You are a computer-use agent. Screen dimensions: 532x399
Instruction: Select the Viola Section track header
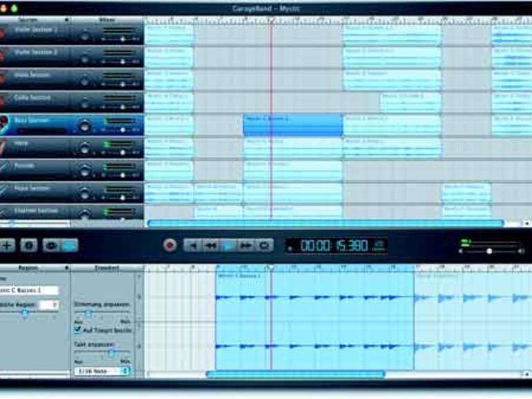point(72,79)
